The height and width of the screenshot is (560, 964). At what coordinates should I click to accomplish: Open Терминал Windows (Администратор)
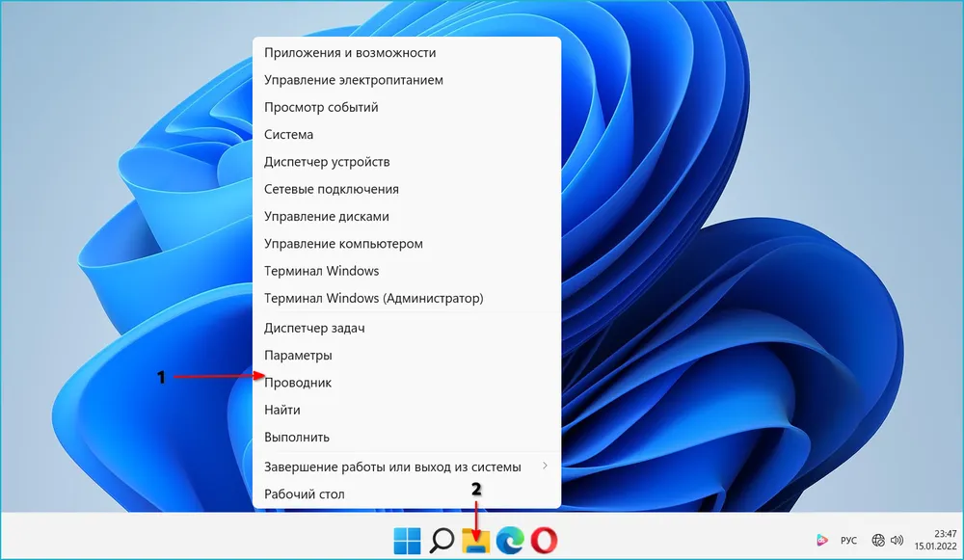pos(373,299)
